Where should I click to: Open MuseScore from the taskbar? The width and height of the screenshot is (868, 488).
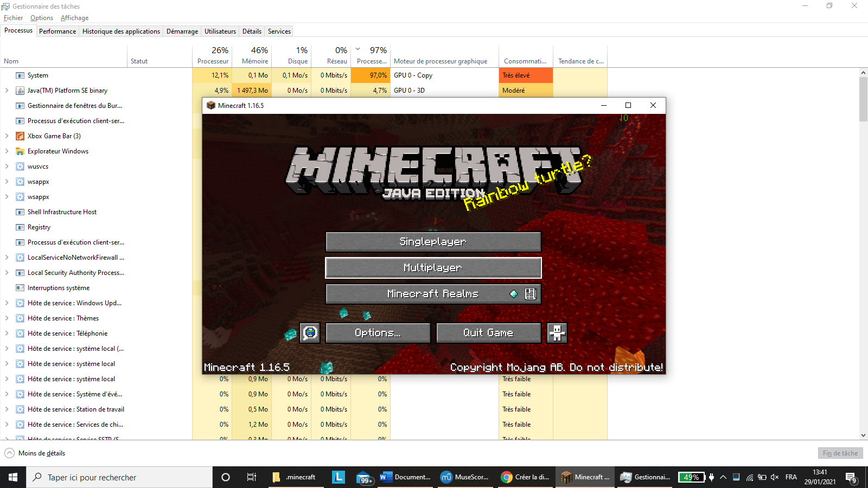[465, 477]
